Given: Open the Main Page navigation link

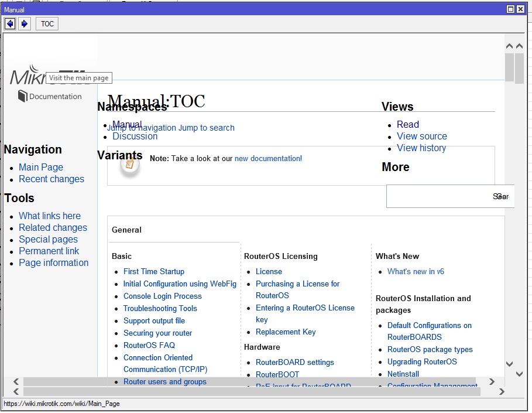Looking at the screenshot, I should pos(41,167).
